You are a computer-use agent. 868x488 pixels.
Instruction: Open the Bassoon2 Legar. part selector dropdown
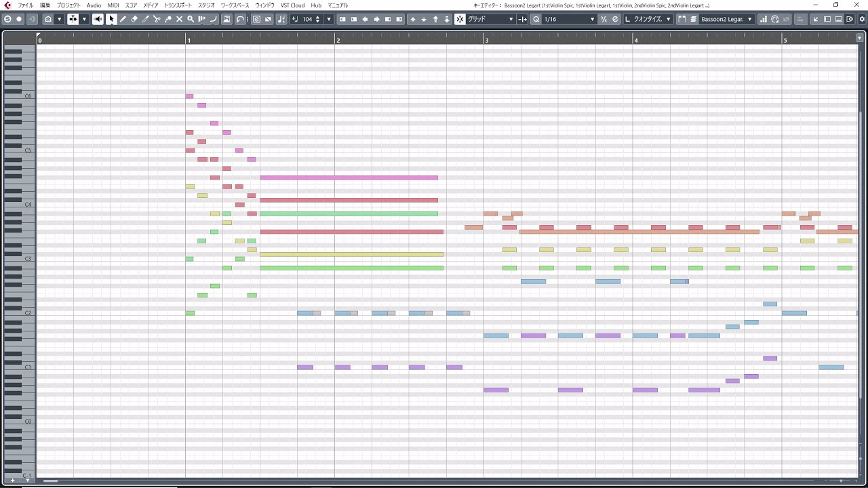point(726,19)
